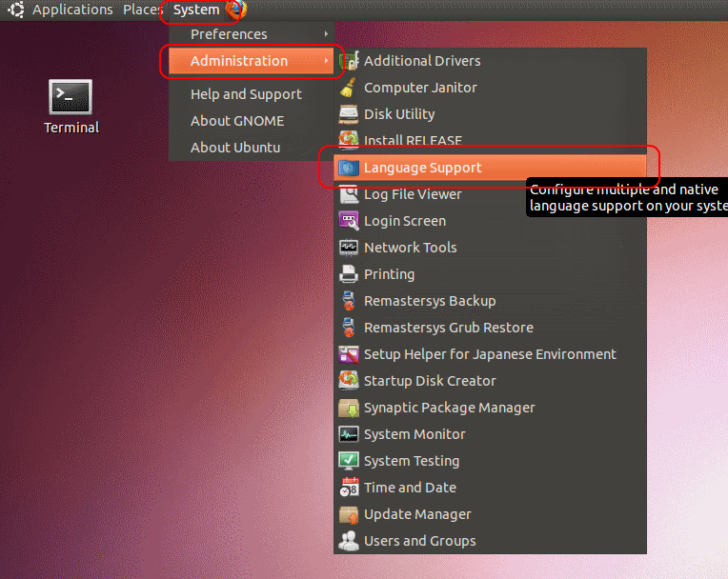
Task: Choose Update Manager text entry
Action: pos(417,514)
